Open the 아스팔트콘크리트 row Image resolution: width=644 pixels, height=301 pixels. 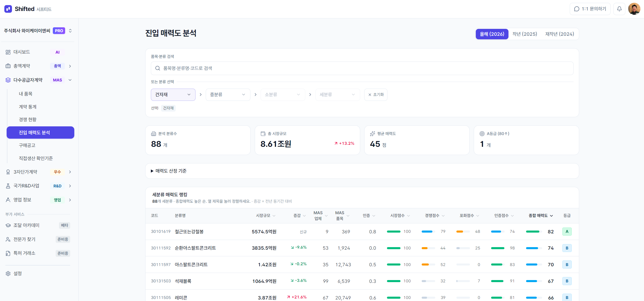[362, 264]
